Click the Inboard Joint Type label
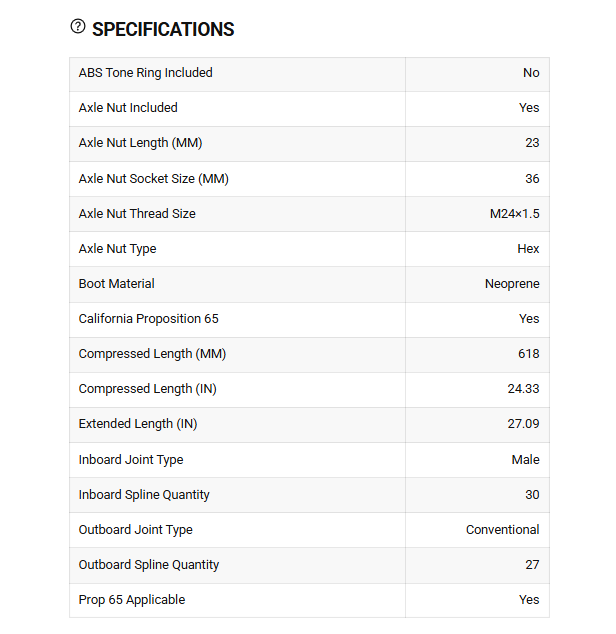 [131, 460]
